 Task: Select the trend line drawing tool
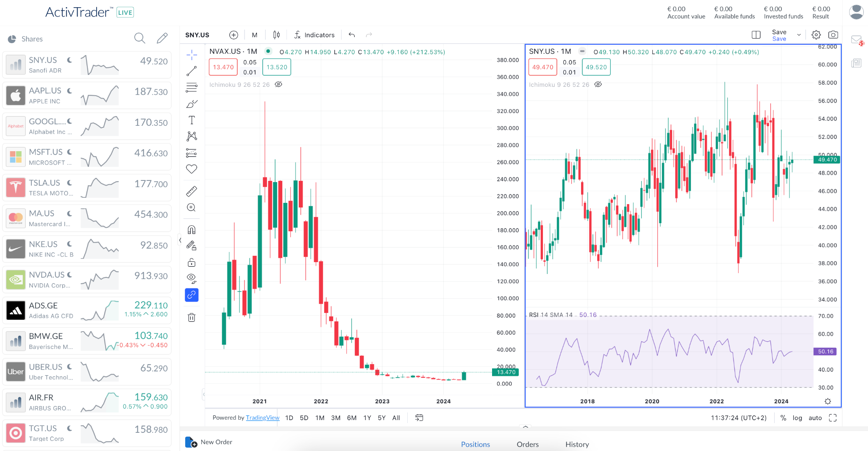click(192, 71)
